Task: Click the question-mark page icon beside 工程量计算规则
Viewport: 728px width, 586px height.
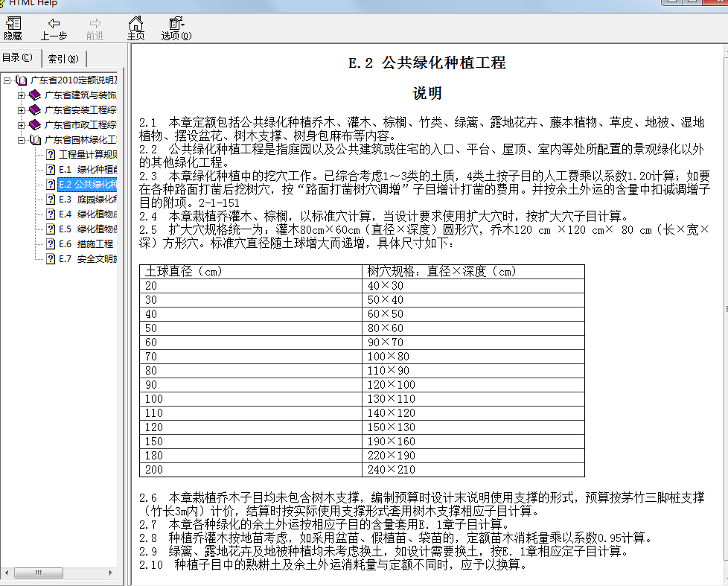Action: tap(51, 155)
